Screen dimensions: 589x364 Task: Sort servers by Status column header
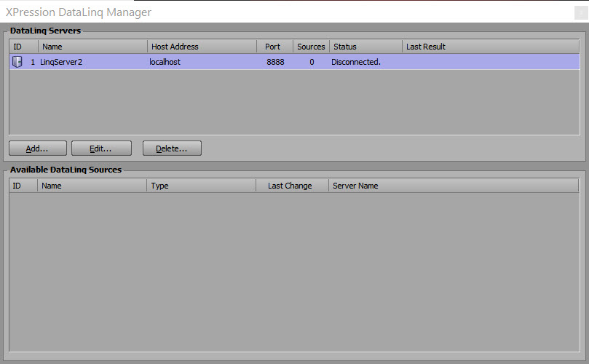tap(365, 47)
